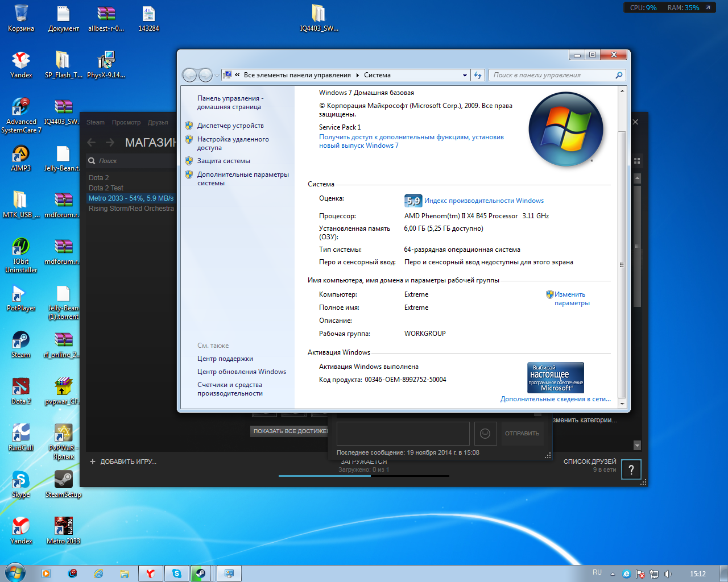
Task: Click Изменить параметры link
Action: (572, 298)
